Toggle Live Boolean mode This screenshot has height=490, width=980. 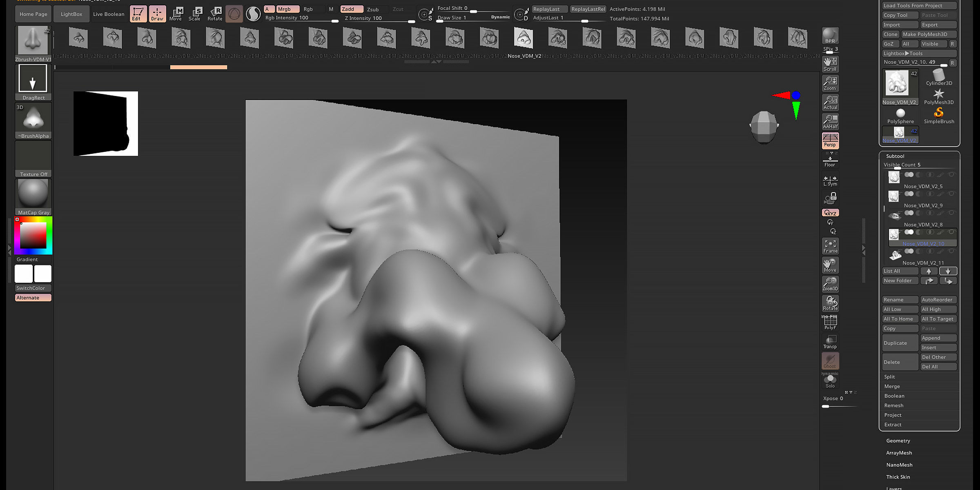109,14
